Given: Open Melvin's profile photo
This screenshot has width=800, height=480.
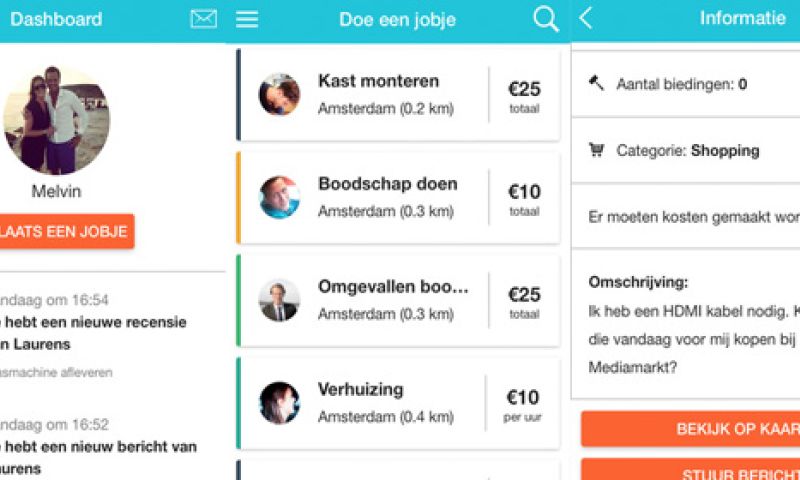Looking at the screenshot, I should [x=57, y=121].
